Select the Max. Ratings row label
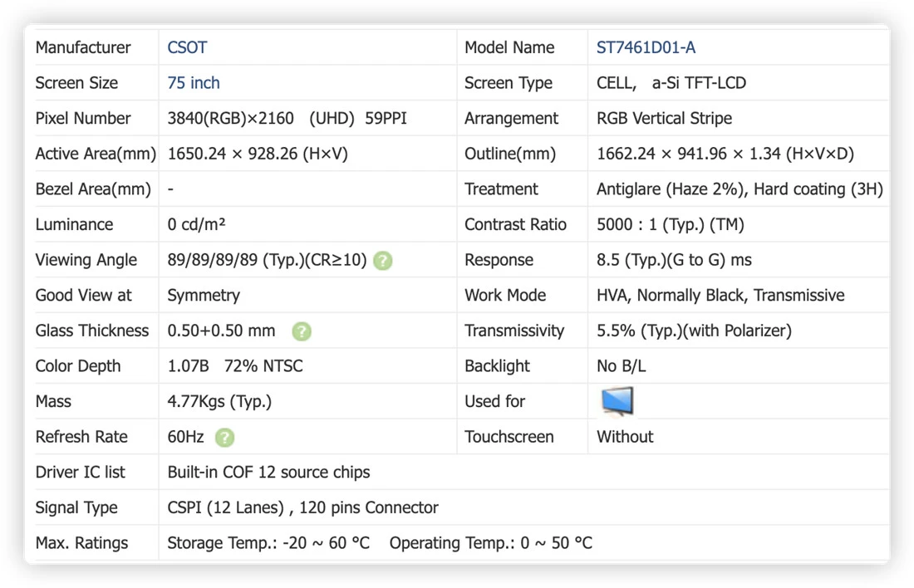This screenshot has width=914, height=588. (81, 543)
